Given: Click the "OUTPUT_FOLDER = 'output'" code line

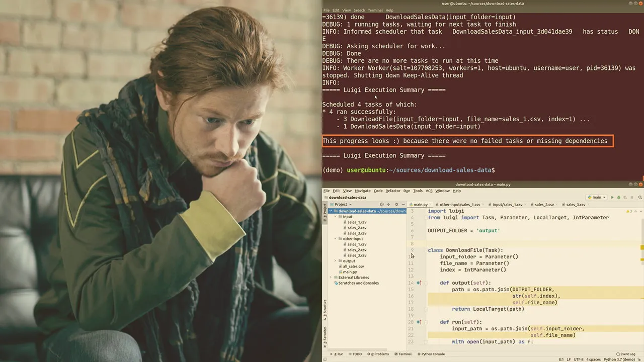Looking at the screenshot, I should click(x=464, y=230).
